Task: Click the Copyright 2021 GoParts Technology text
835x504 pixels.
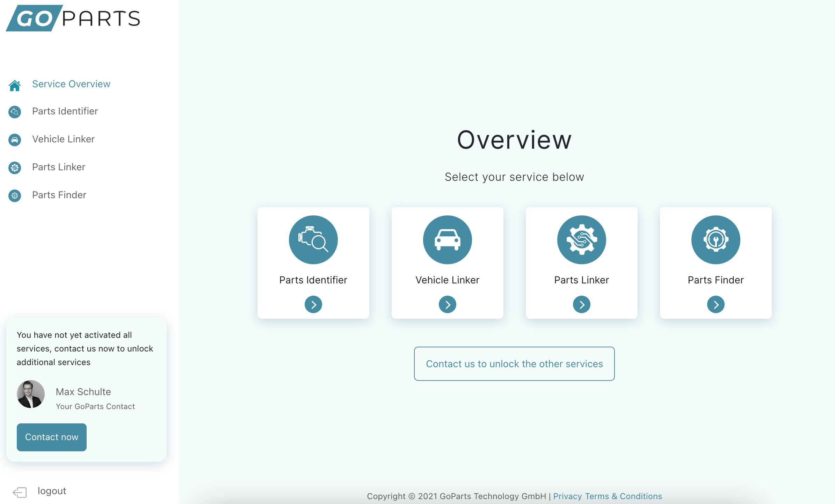Action: [457, 496]
